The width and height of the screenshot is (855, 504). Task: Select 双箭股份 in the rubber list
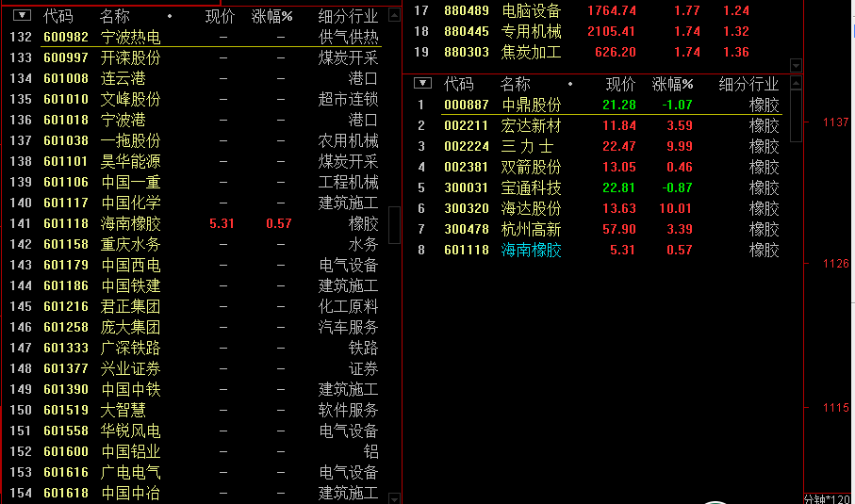pos(599,167)
